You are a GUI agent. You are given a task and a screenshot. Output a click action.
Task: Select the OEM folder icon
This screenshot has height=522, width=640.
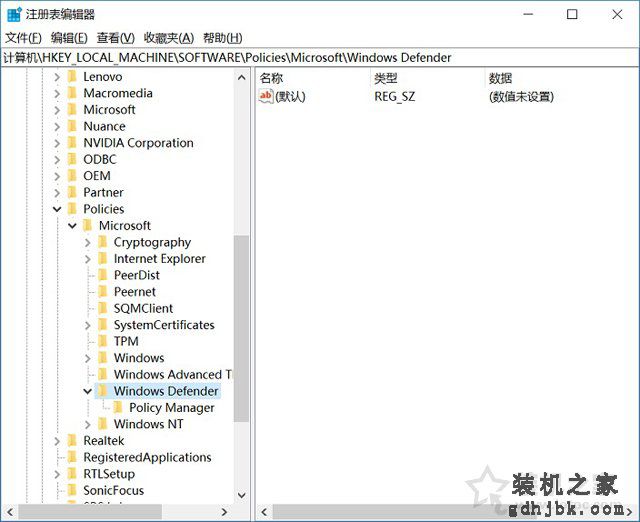(72, 175)
